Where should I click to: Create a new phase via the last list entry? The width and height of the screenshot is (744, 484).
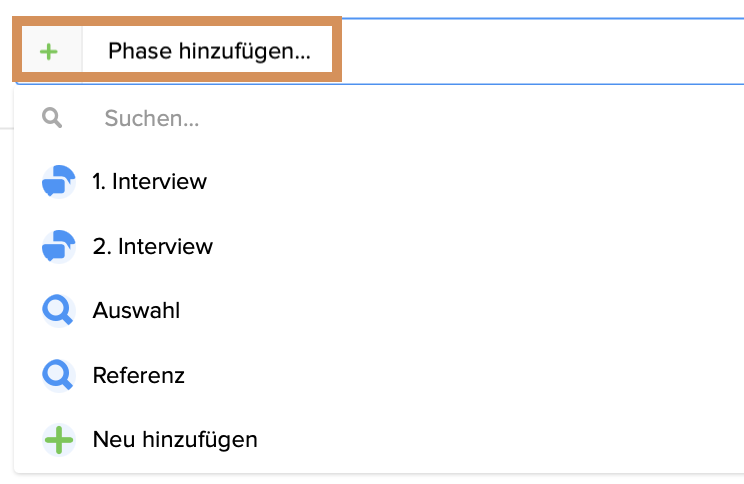[175, 439]
